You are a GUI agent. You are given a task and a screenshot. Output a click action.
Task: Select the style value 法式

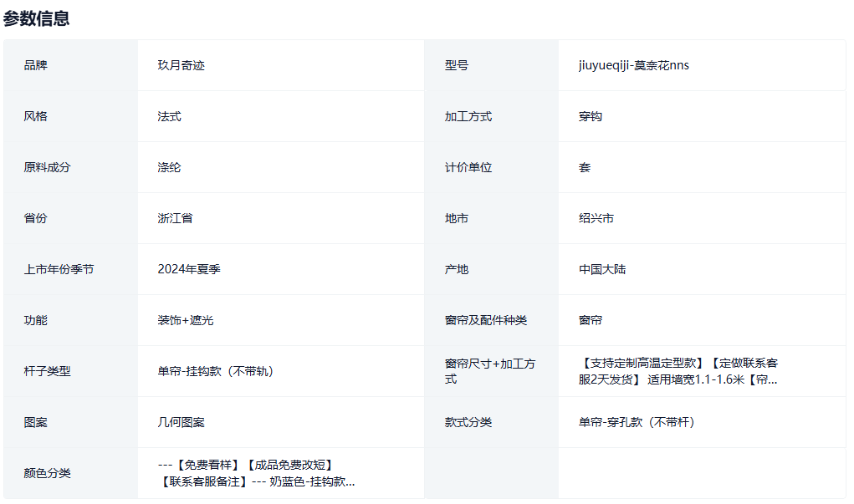pyautogui.click(x=169, y=116)
